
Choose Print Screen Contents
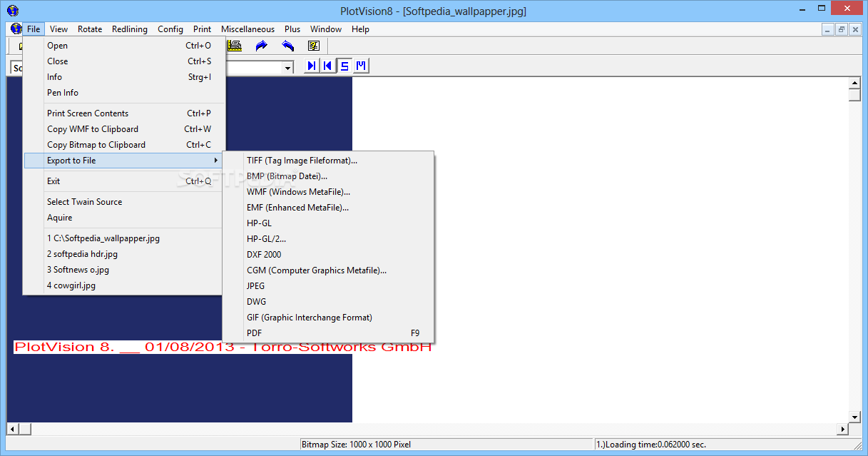(124, 113)
